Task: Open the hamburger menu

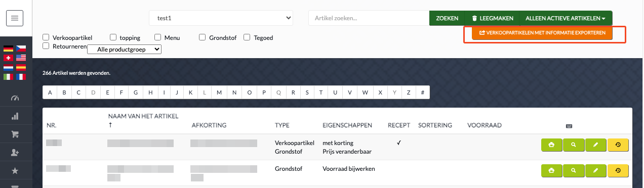Action: pyautogui.click(x=14, y=18)
